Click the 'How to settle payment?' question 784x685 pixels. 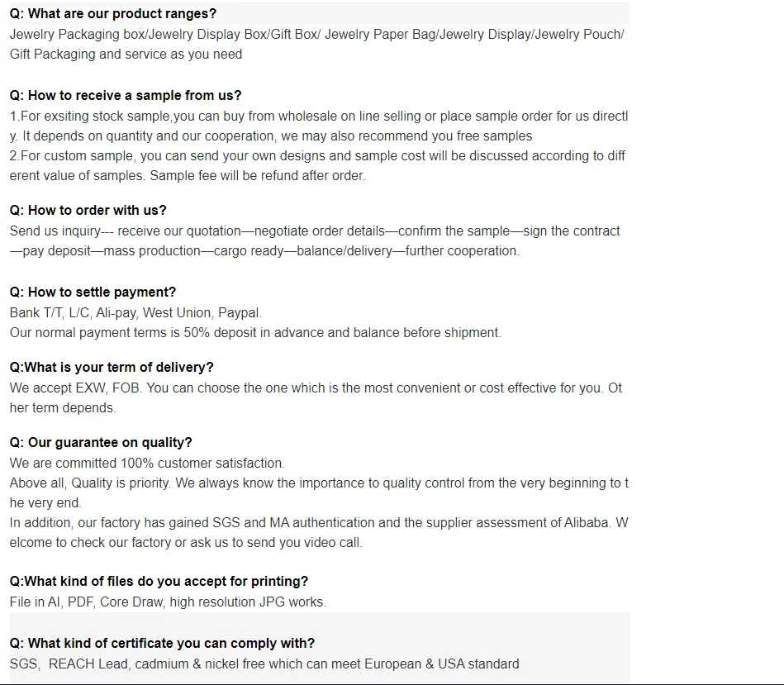(93, 292)
